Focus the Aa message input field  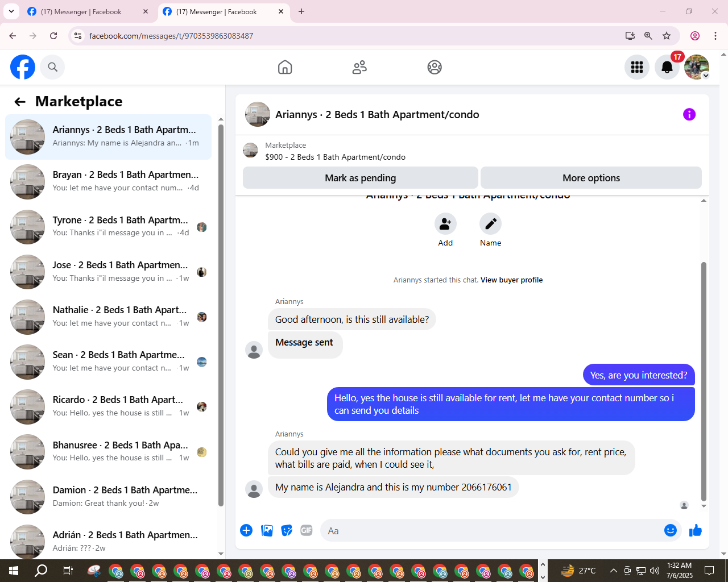[x=492, y=531]
